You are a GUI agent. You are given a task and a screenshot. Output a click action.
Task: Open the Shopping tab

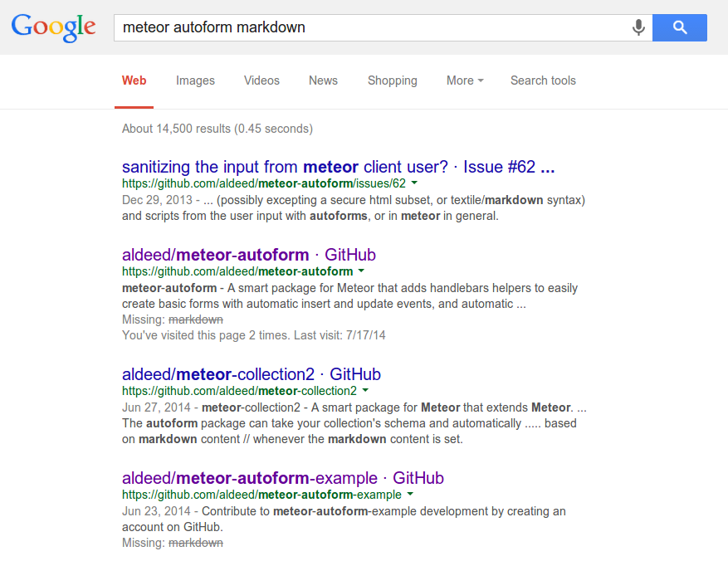393,80
